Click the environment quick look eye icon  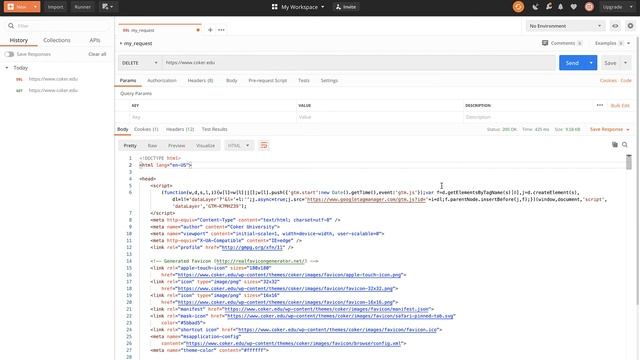615,26
